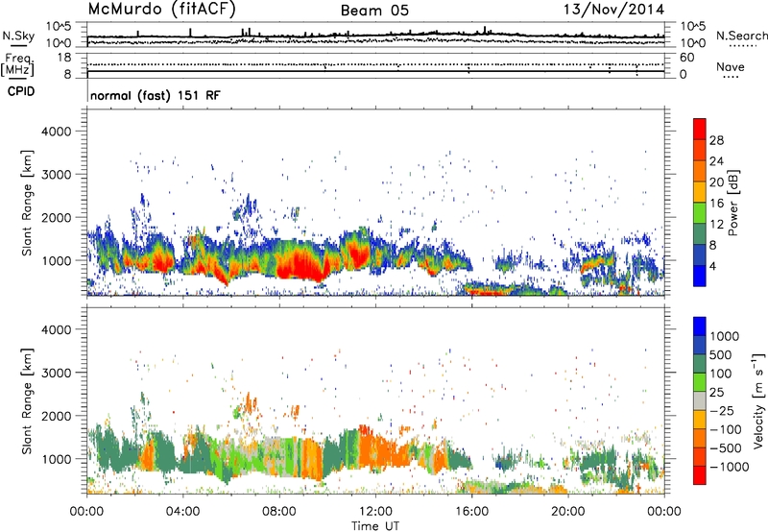Click the velocity colorbar red bottom segment
Viewport: 768px width, 532px height.
click(700, 475)
